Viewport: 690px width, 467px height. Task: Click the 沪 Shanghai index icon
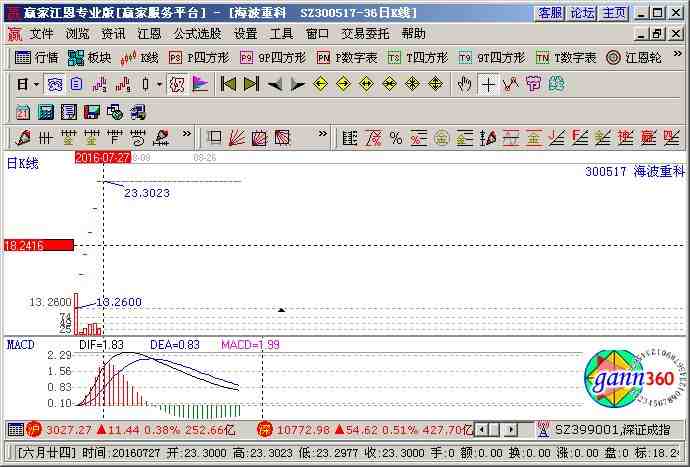33,430
